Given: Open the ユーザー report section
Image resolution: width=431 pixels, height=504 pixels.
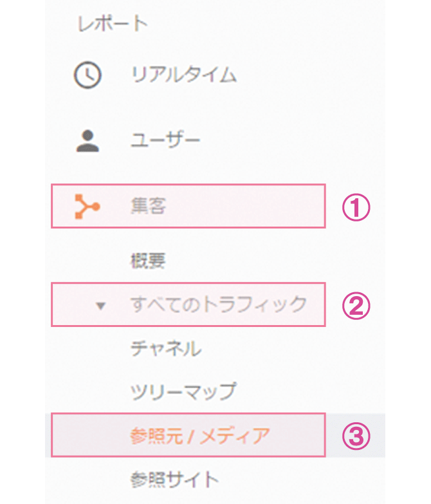Looking at the screenshot, I should click(x=165, y=141).
